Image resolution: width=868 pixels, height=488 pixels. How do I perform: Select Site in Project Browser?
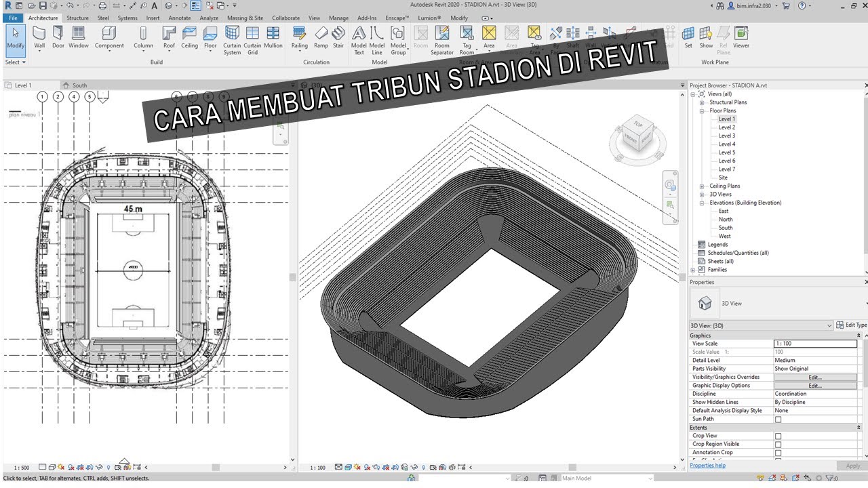tap(723, 178)
